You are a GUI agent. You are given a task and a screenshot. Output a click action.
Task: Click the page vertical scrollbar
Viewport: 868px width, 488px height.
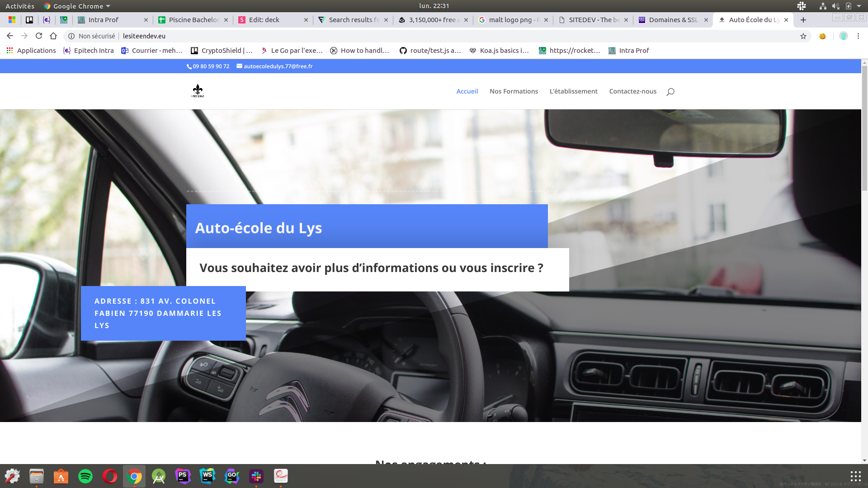pos(864,129)
